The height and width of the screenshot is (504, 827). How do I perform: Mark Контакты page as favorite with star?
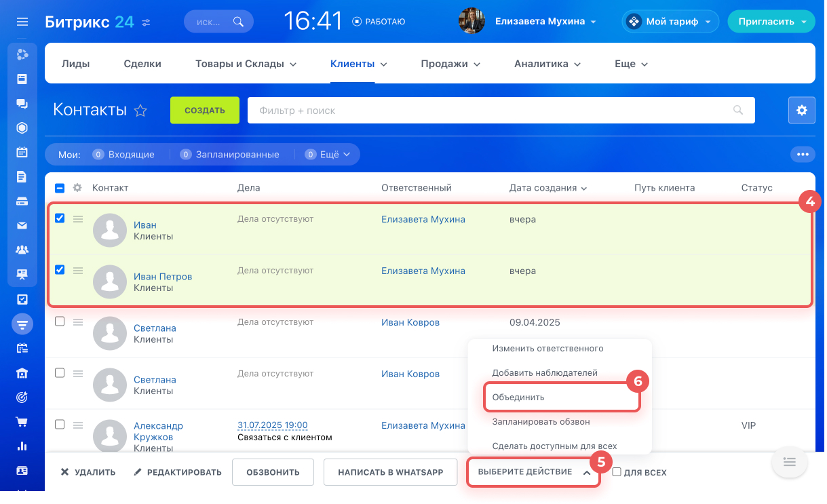[x=140, y=111]
